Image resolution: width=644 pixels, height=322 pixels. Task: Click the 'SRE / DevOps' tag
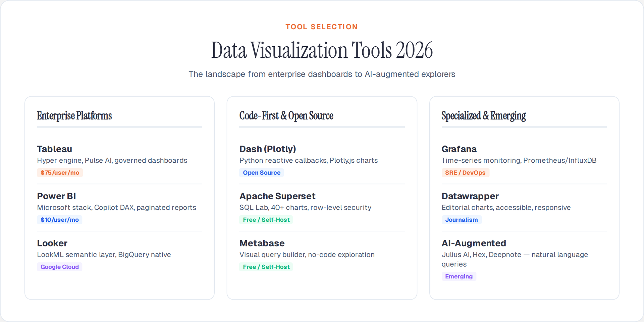tap(465, 173)
